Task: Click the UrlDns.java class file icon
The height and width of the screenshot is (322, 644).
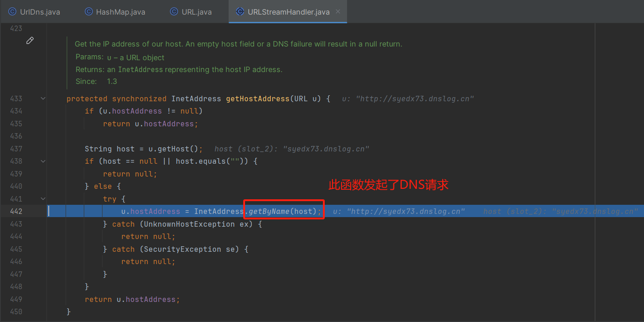Action: pos(12,12)
